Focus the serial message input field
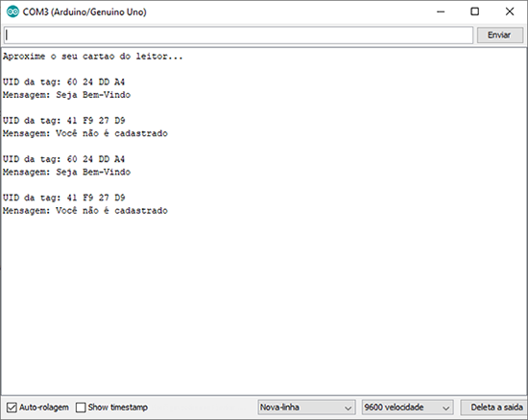This screenshot has width=528, height=420. (238, 35)
